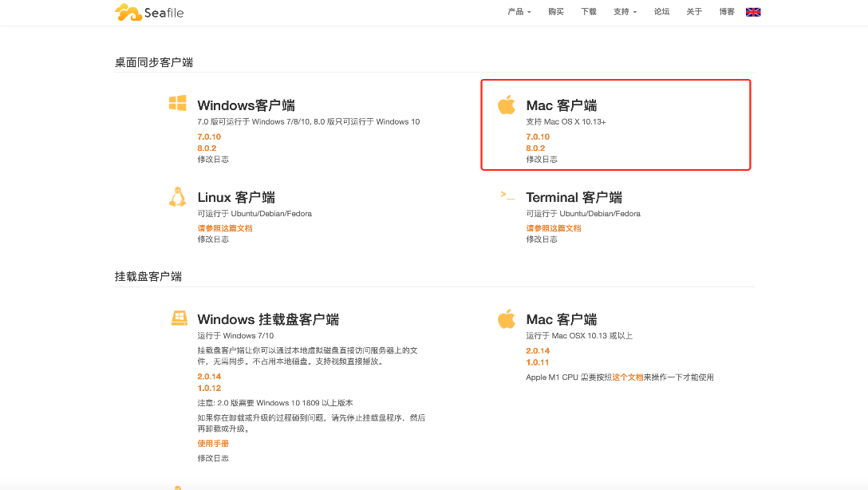Open the 使用手册 link

(213, 443)
